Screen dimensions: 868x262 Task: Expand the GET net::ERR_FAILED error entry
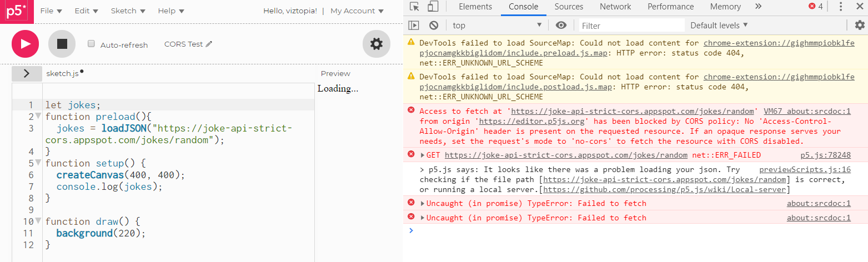pos(423,155)
